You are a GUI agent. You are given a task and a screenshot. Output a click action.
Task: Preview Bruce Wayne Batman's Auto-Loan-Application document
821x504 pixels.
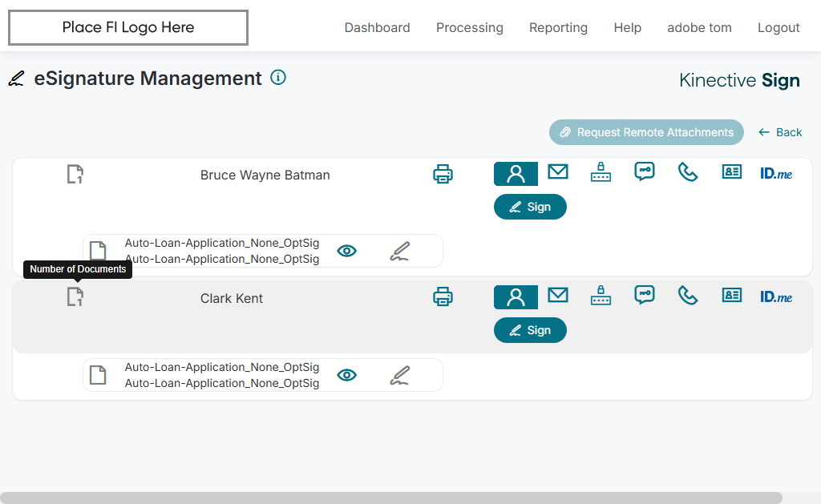(346, 251)
